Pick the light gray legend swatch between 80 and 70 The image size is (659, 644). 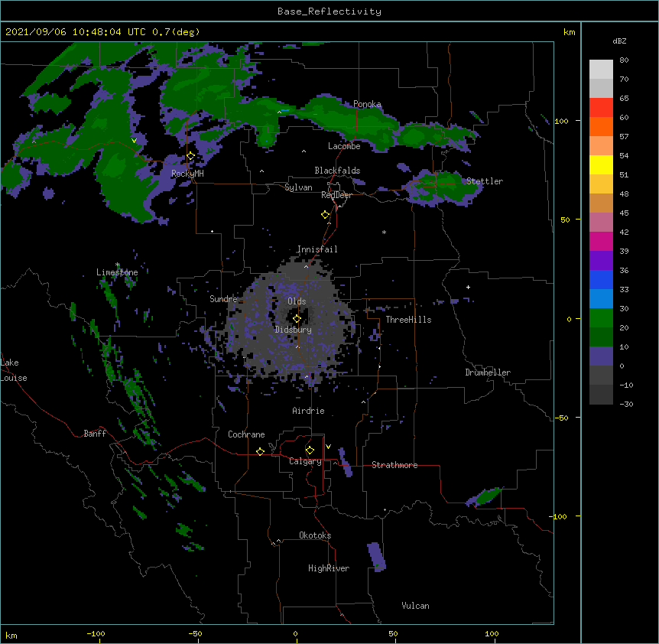click(601, 70)
